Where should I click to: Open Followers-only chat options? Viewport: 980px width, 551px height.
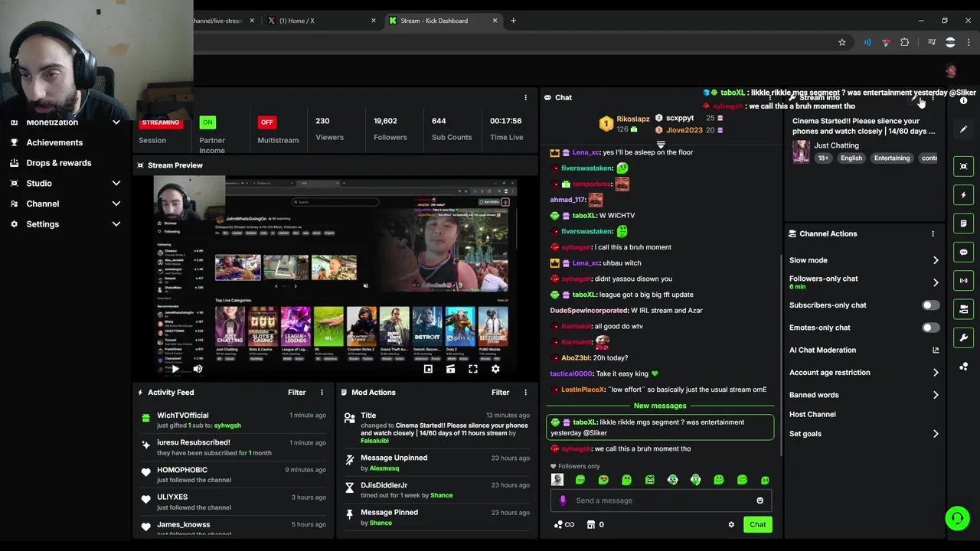[864, 282]
